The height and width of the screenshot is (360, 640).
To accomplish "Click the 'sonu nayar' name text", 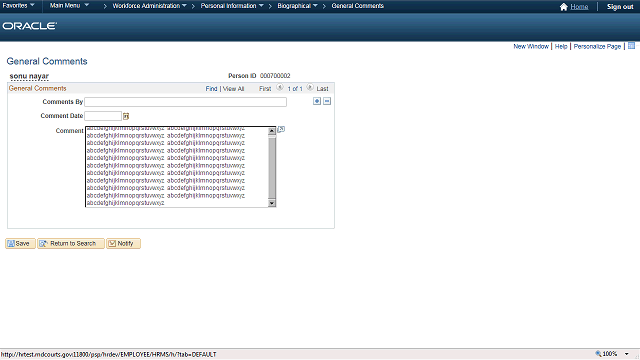I will pos(29,76).
